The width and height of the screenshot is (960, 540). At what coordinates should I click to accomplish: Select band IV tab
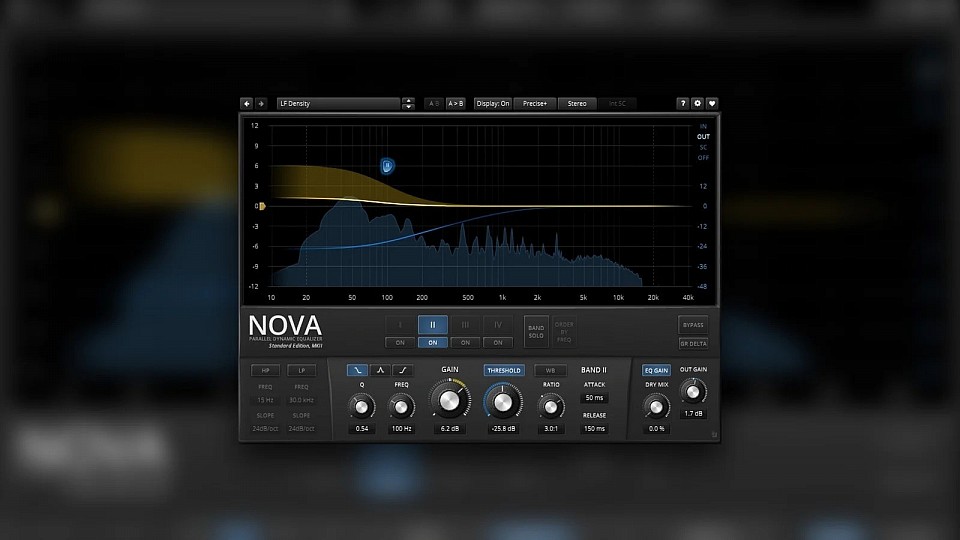(x=498, y=325)
